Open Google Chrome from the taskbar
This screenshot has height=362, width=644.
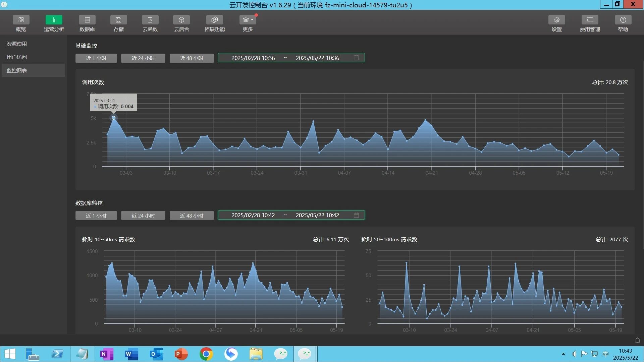[x=206, y=354]
